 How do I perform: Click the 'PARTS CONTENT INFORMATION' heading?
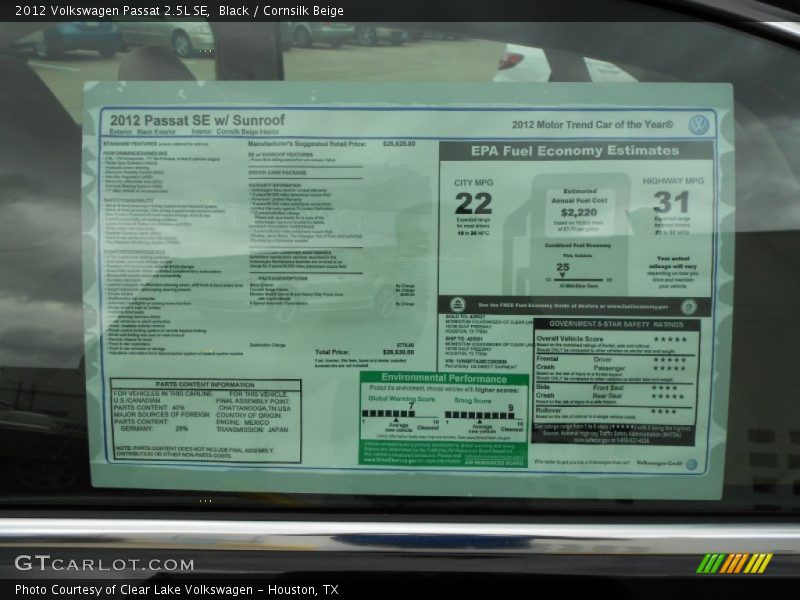click(205, 384)
